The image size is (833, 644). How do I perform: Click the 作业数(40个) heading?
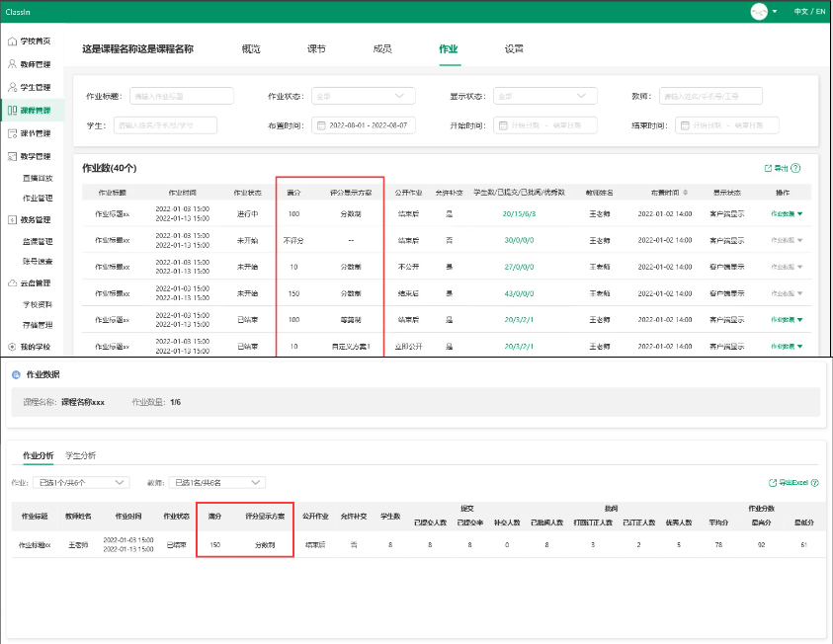click(x=110, y=168)
